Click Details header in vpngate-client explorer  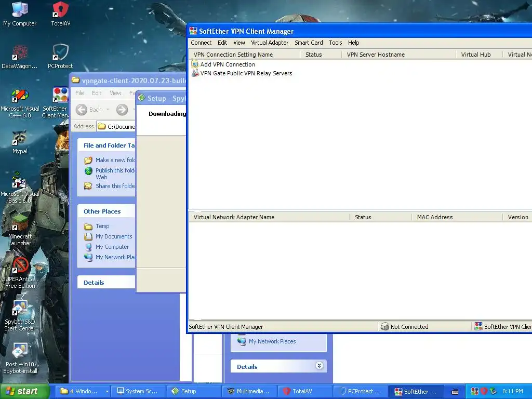(x=106, y=282)
